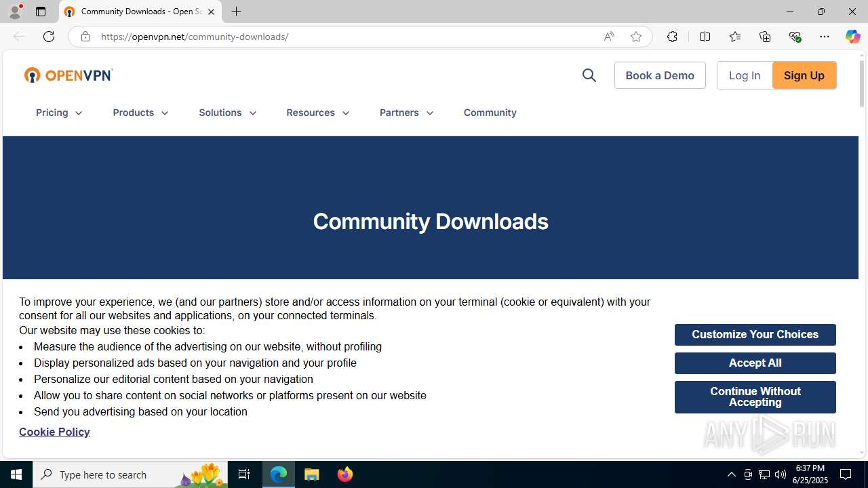Click the Community Downloads heading
Screen dimensions: 868x488
click(x=431, y=222)
